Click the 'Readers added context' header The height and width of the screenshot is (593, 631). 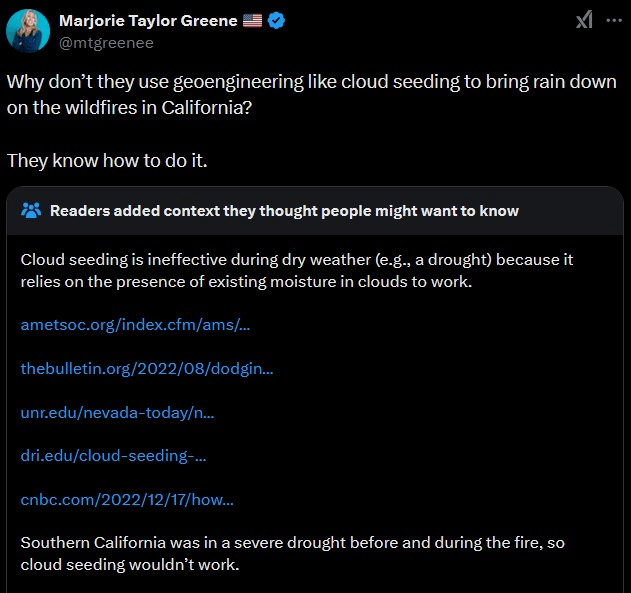click(x=284, y=210)
